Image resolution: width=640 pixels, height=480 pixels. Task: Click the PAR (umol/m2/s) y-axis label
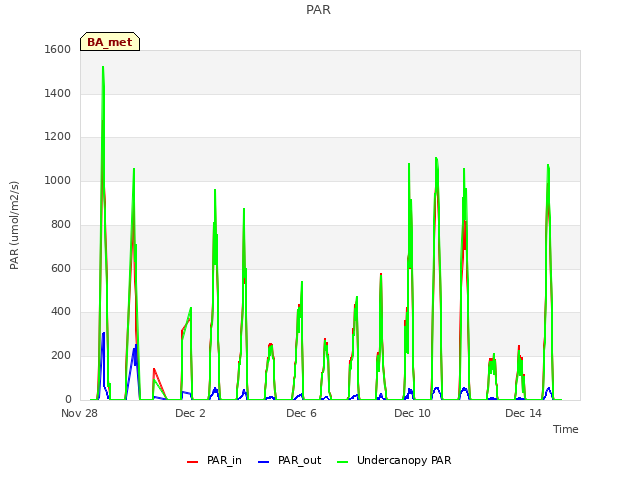click(14, 225)
